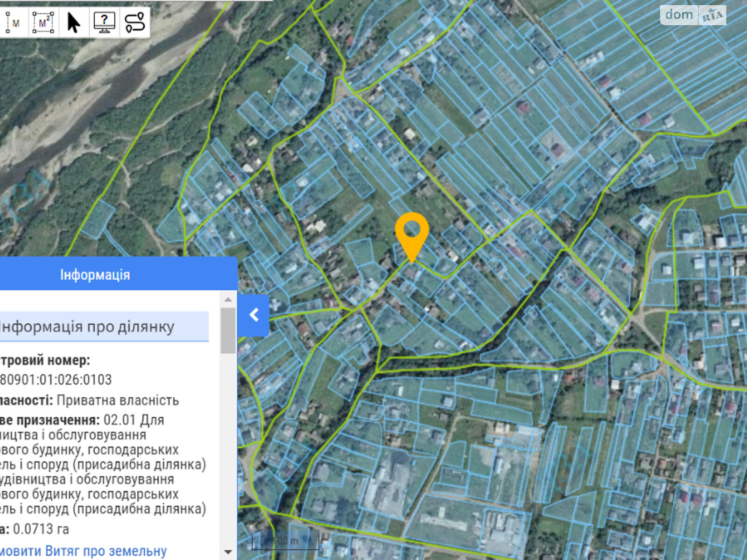The image size is (747, 560).
Task: Click the info panel scrollbar thumb
Action: [x=228, y=330]
